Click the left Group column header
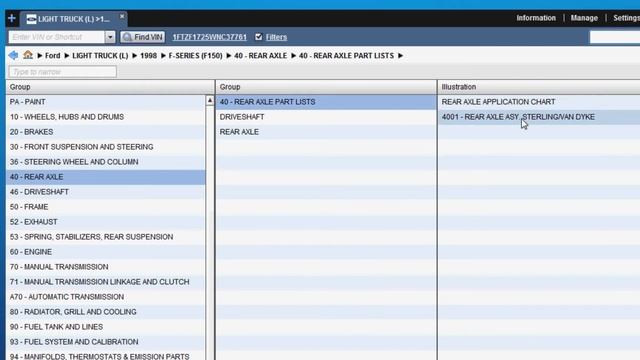 point(110,87)
